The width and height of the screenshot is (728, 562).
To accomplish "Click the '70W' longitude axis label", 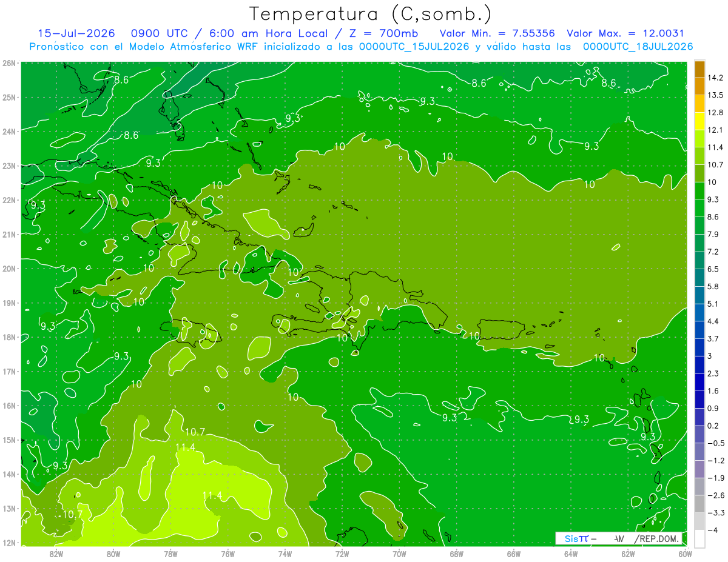I will (x=399, y=554).
